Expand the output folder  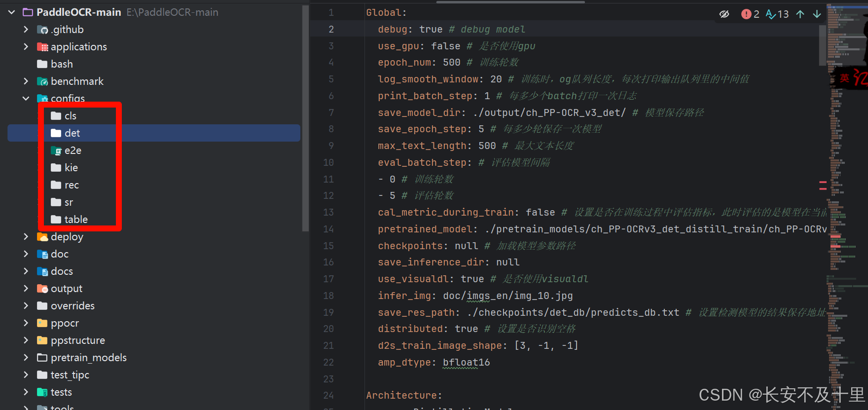pos(26,289)
